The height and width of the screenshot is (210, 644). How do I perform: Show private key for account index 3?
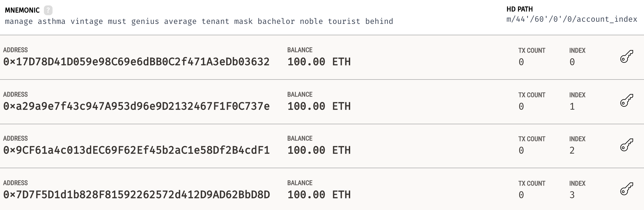tap(627, 189)
